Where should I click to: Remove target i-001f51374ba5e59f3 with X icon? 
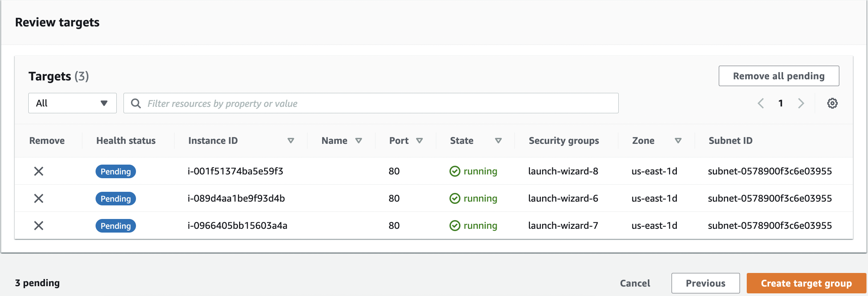click(39, 171)
